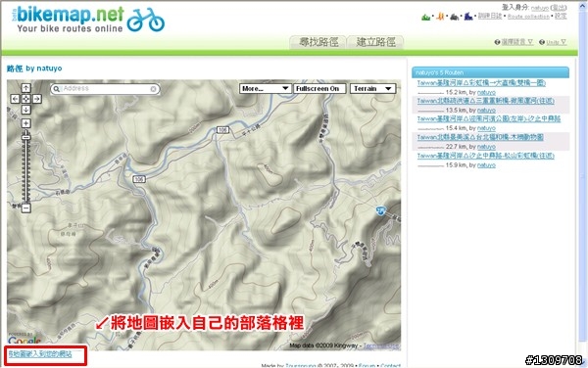Image resolution: width=588 pixels, height=368 pixels.
Task: Click the orange hiking activity icon
Action: [440, 17]
